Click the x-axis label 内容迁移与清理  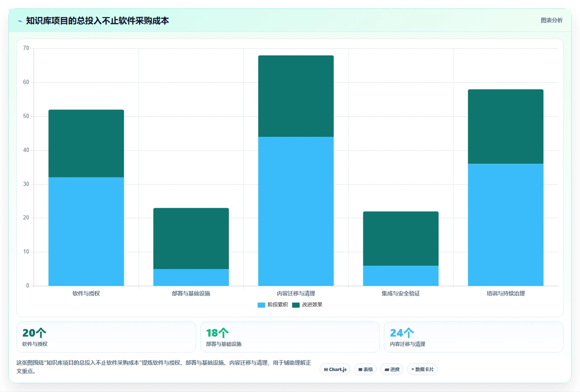[296, 293]
